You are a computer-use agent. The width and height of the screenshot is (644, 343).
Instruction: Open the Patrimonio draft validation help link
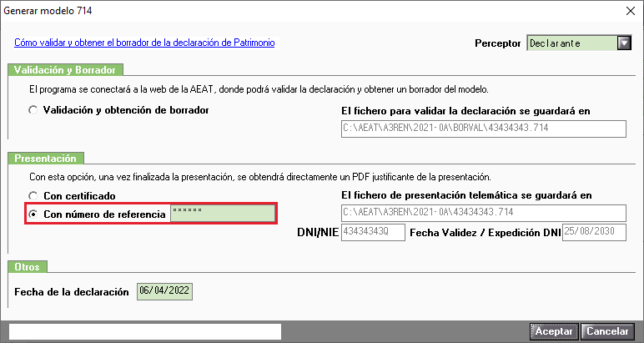pos(144,43)
